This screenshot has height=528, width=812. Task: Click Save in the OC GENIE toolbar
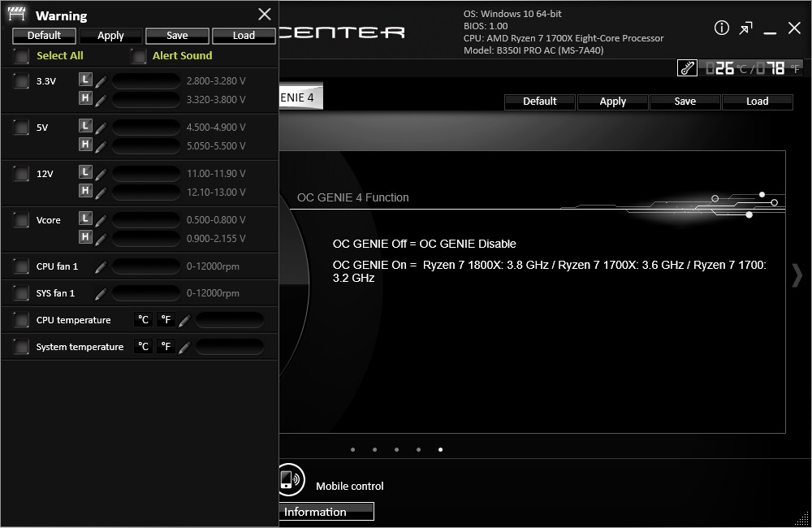point(685,102)
